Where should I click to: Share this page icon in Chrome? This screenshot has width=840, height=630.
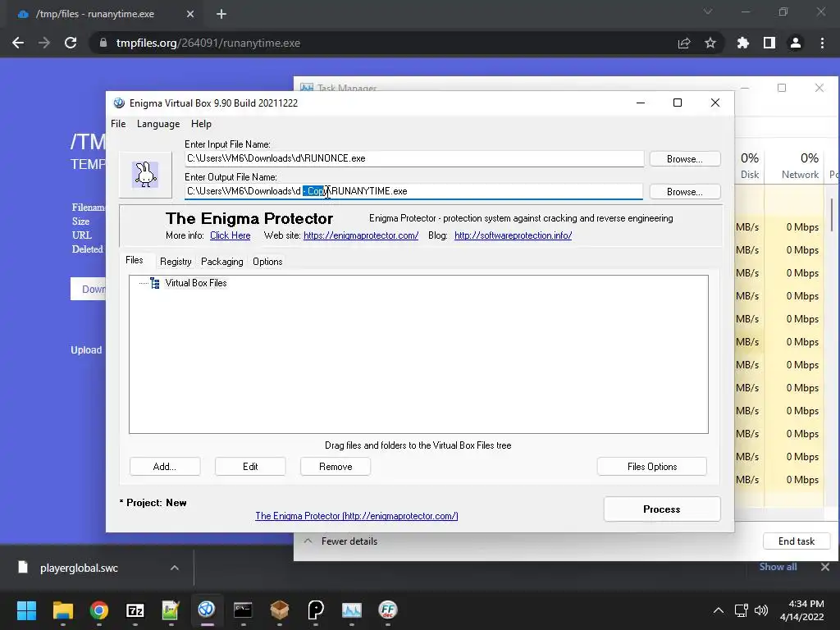[x=684, y=43]
